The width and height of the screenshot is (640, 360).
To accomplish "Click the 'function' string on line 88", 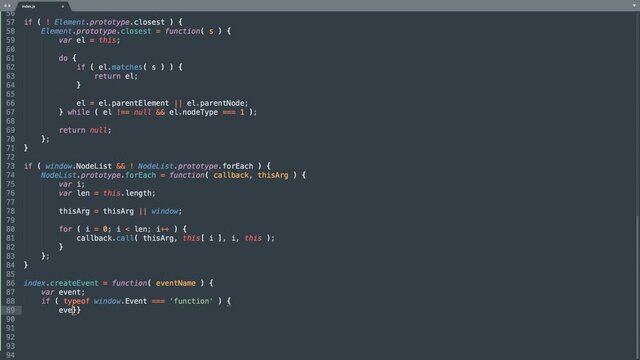I will tap(191, 301).
